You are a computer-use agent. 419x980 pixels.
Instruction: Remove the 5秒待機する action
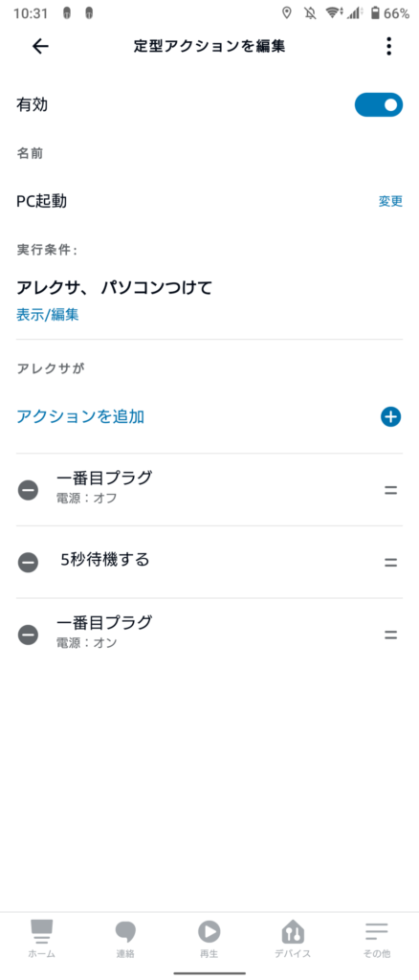[x=28, y=563]
